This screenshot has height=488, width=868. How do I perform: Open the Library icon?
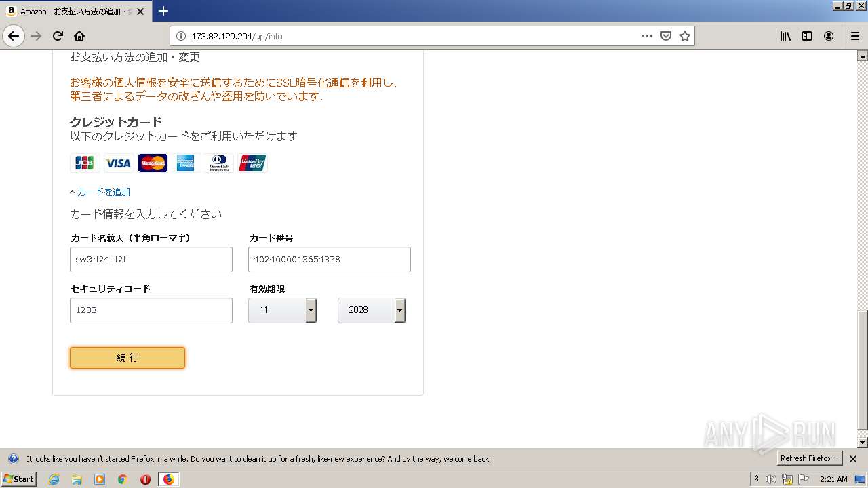[785, 36]
